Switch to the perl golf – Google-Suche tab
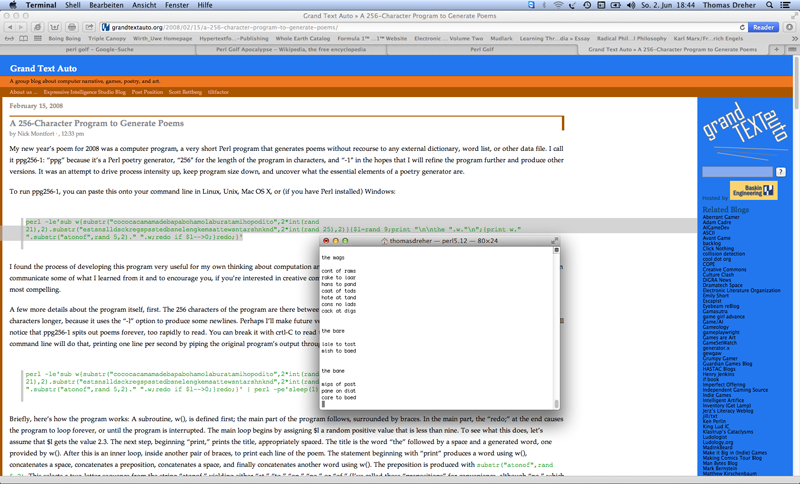This screenshot has width=800, height=484. [99, 49]
